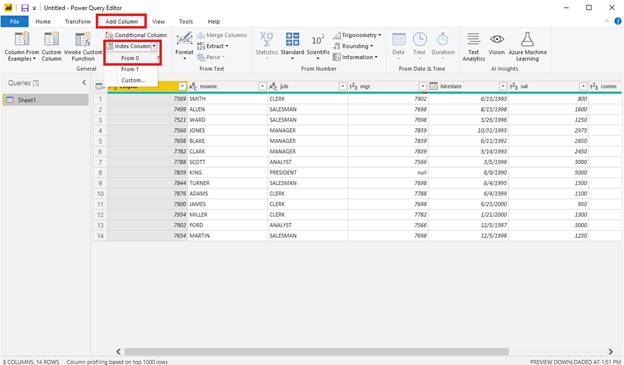The height and width of the screenshot is (365, 624).
Task: Open the job column filter dropdown
Action: click(343, 86)
